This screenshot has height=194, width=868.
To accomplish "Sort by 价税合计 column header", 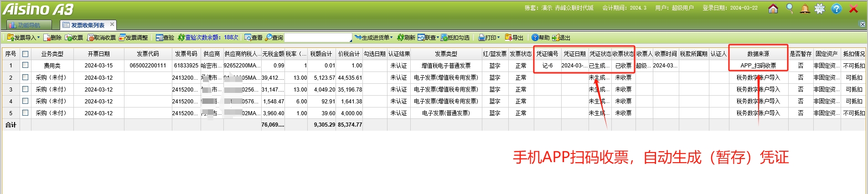I will tap(349, 54).
